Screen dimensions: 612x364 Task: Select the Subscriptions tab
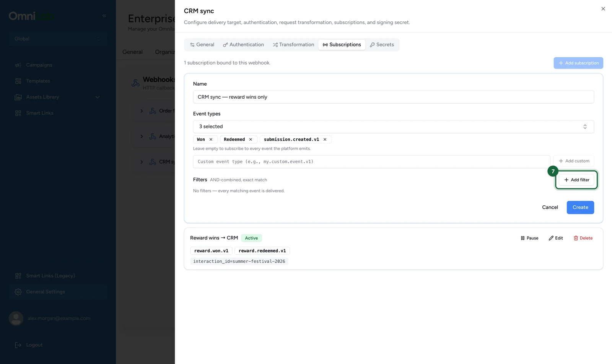[x=342, y=45]
